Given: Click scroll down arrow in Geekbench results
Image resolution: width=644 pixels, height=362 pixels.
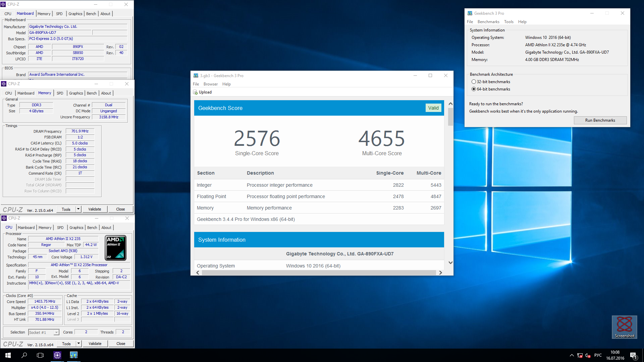Looking at the screenshot, I should 450,262.
